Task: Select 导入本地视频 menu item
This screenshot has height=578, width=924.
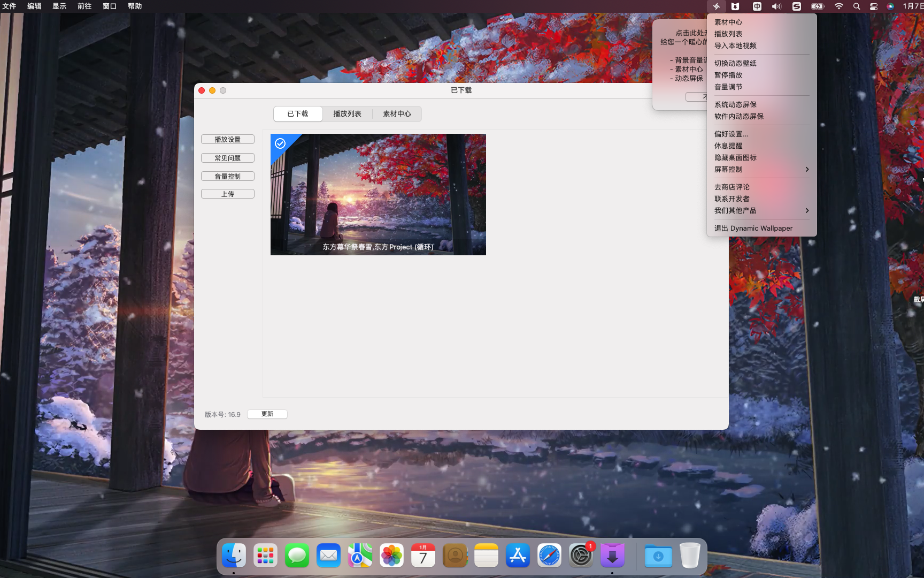Action: tap(761, 45)
